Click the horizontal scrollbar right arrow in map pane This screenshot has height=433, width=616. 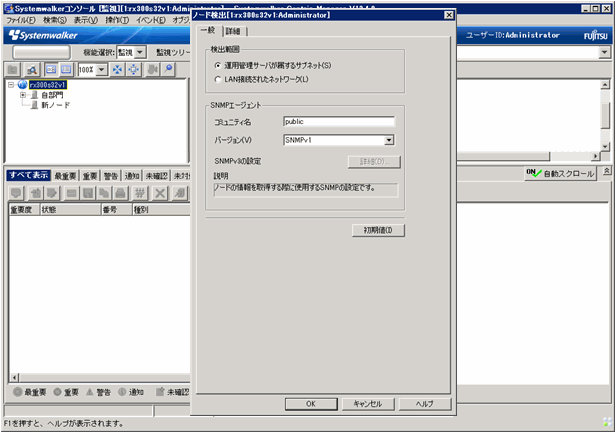click(x=596, y=156)
